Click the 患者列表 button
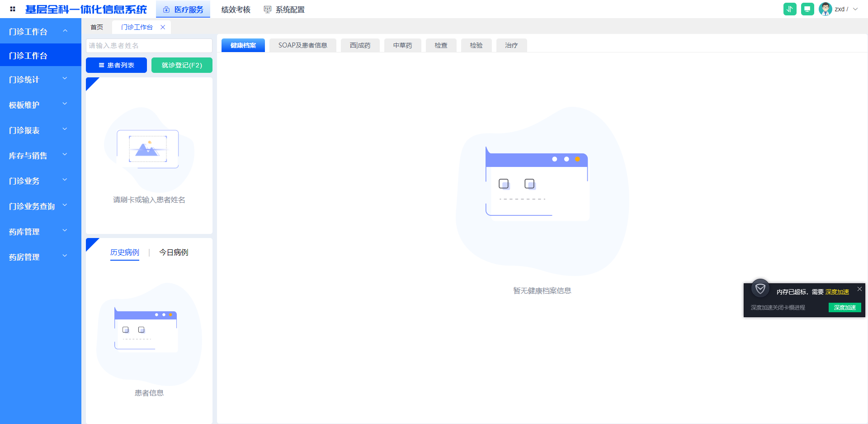Image resolution: width=868 pixels, height=424 pixels. click(116, 65)
